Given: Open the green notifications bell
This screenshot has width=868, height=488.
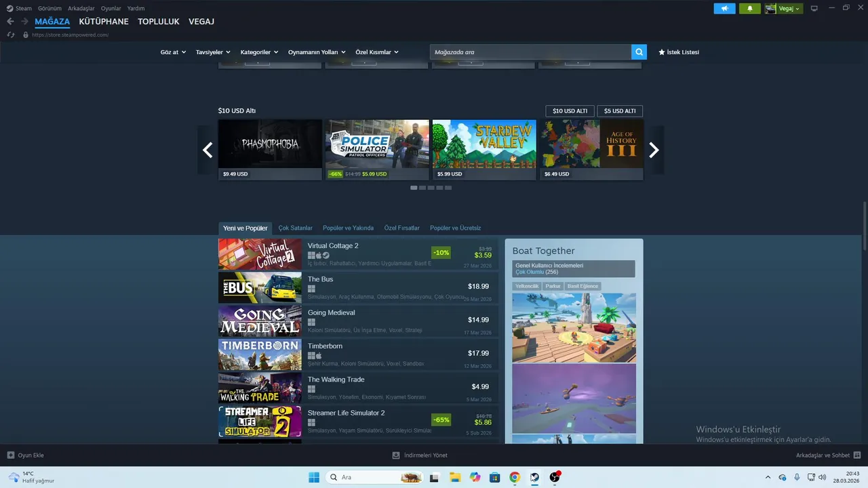Looking at the screenshot, I should pyautogui.click(x=750, y=9).
